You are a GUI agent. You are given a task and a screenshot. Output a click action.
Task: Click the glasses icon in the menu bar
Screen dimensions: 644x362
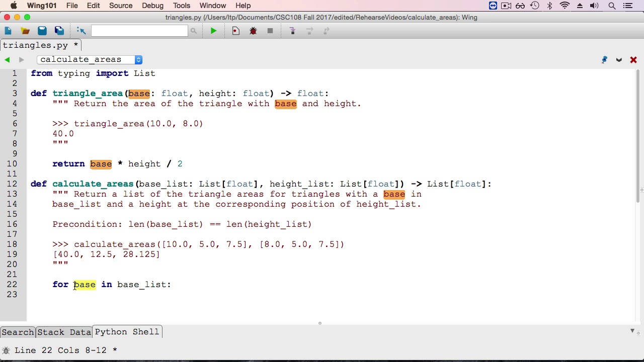click(520, 6)
